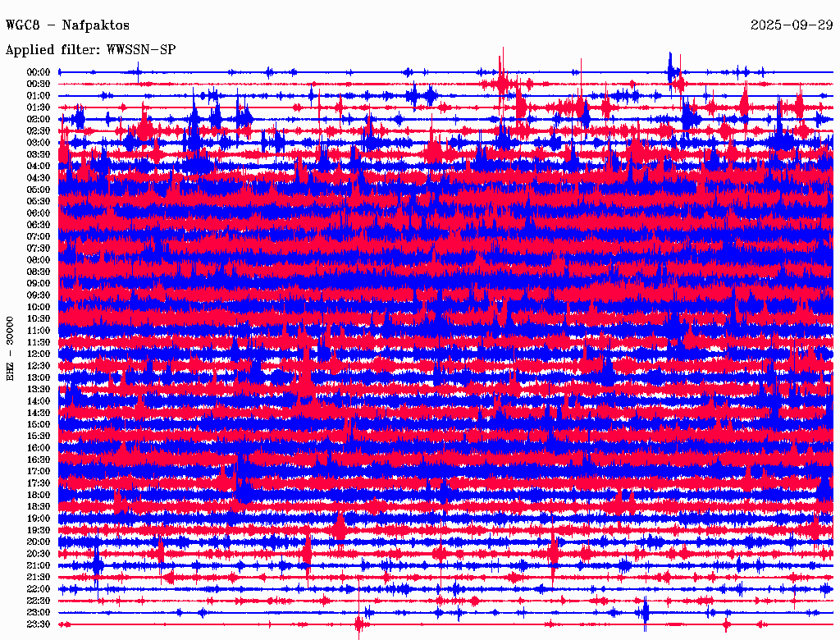Click the 04:30 time label

tap(39, 178)
